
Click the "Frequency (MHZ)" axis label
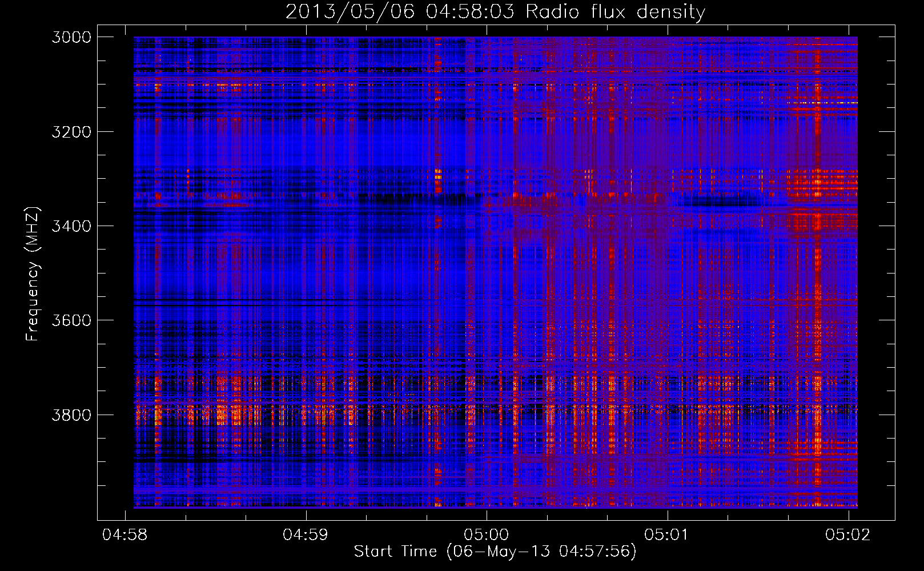33,274
